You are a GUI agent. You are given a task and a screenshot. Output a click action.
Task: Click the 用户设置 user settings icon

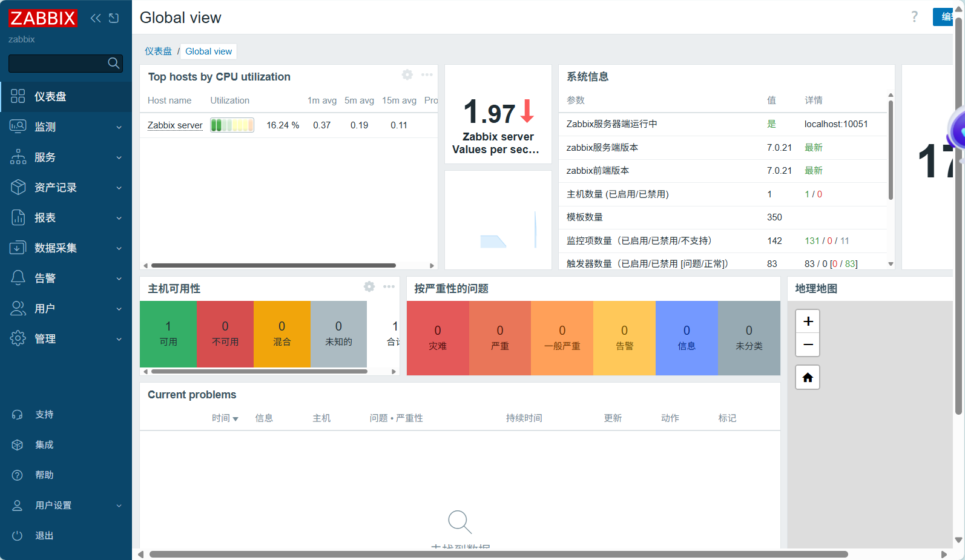(18, 506)
